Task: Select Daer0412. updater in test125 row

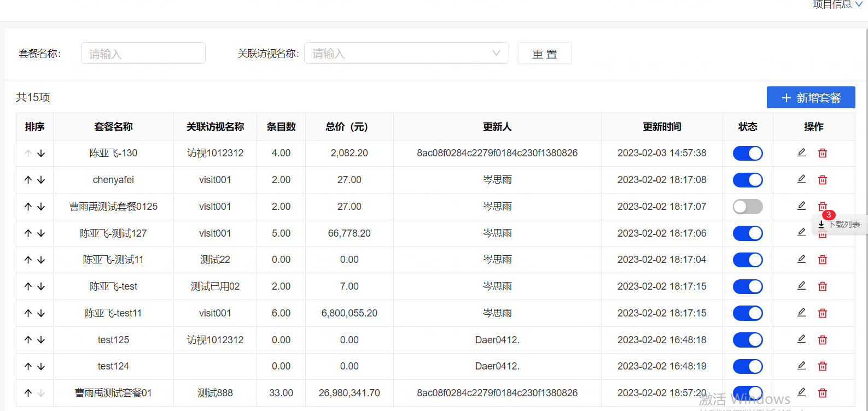Action: coord(497,340)
